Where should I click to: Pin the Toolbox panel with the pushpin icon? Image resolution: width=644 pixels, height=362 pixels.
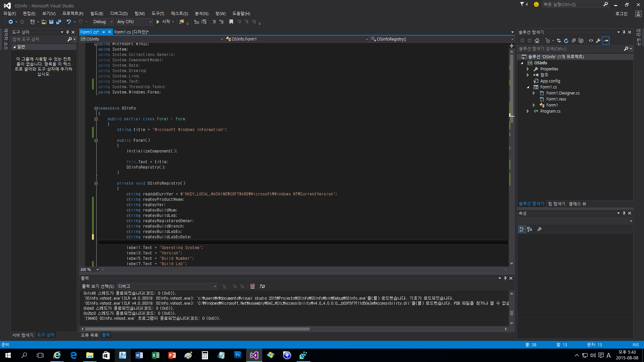(x=68, y=32)
